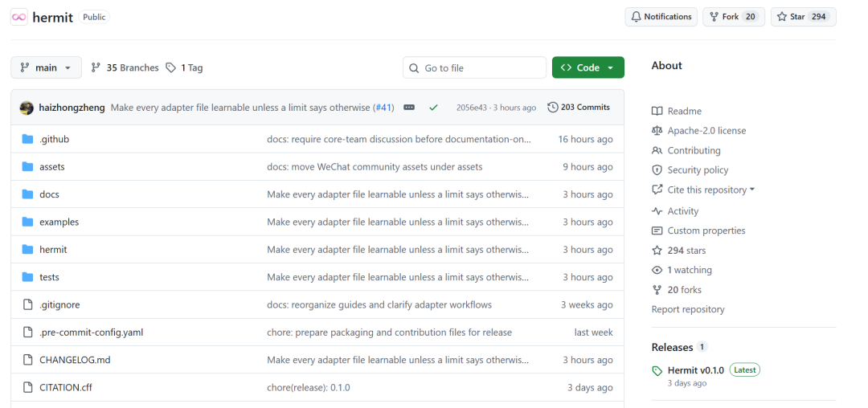This screenshot has width=868, height=408.
Task: Open the examples folder
Action: pos(59,222)
